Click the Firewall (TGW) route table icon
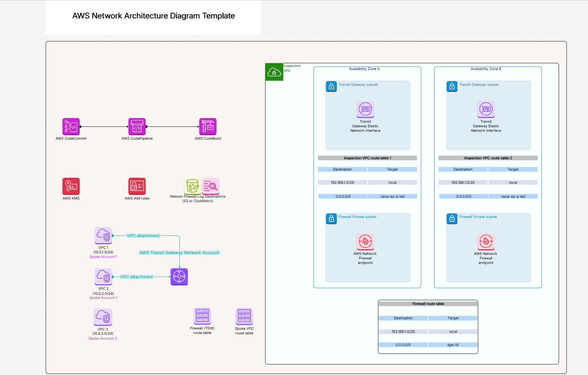 point(202,316)
